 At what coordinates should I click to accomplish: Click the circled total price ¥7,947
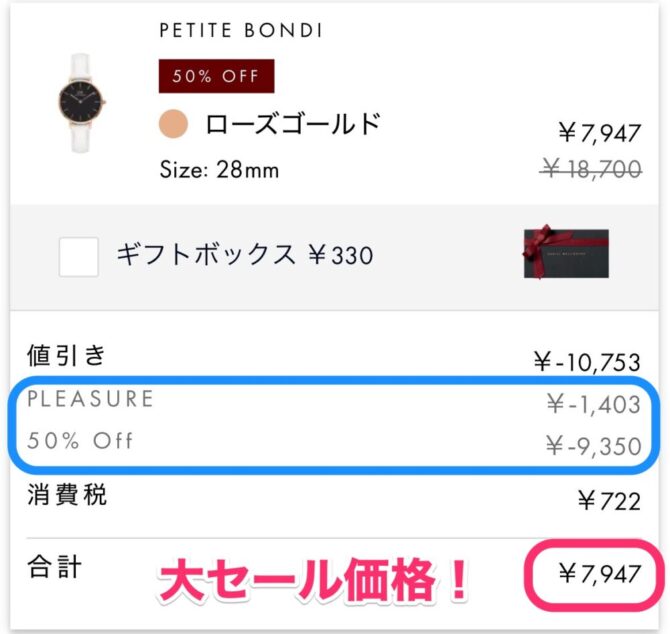[598, 574]
